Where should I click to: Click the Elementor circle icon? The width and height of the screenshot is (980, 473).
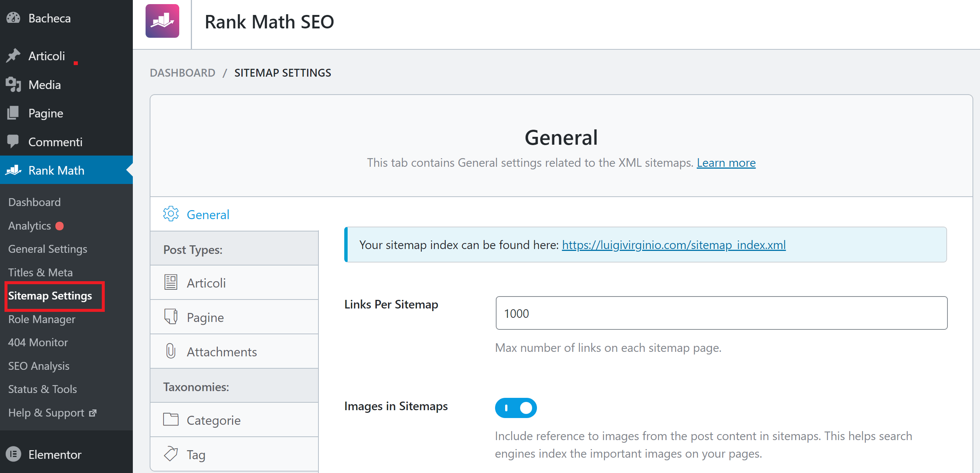(x=13, y=454)
